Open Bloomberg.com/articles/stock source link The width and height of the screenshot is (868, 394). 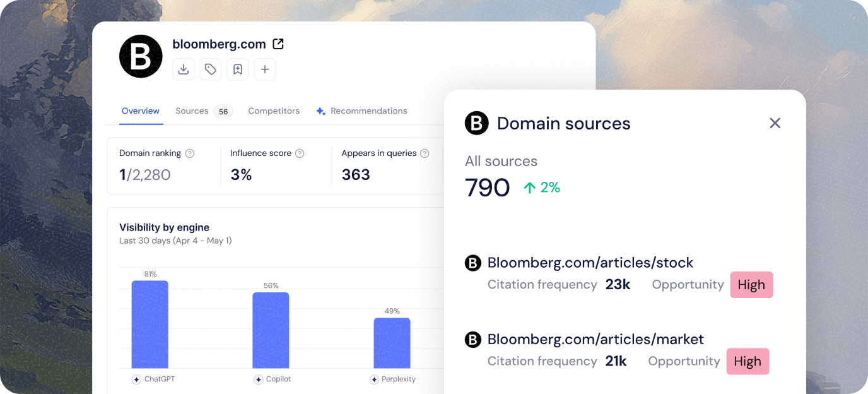pyautogui.click(x=590, y=263)
